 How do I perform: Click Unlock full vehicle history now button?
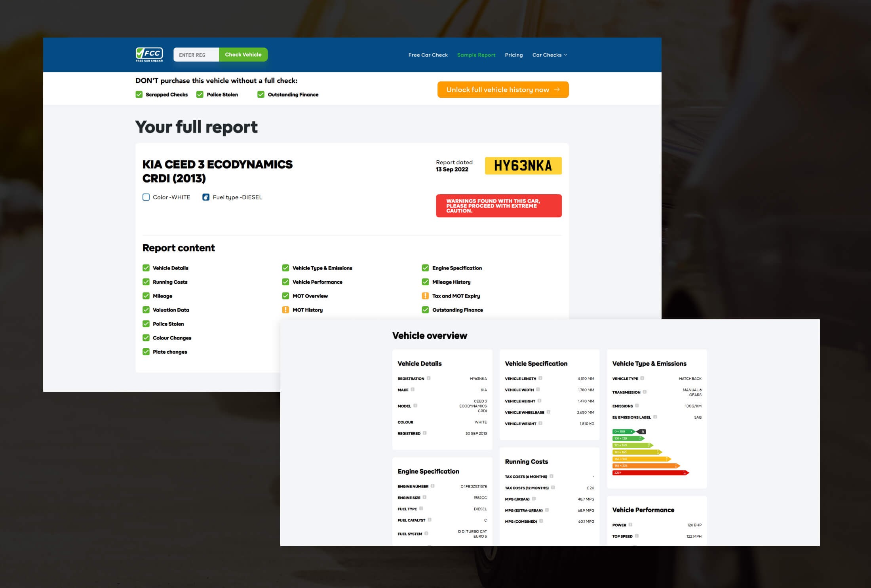pos(503,89)
